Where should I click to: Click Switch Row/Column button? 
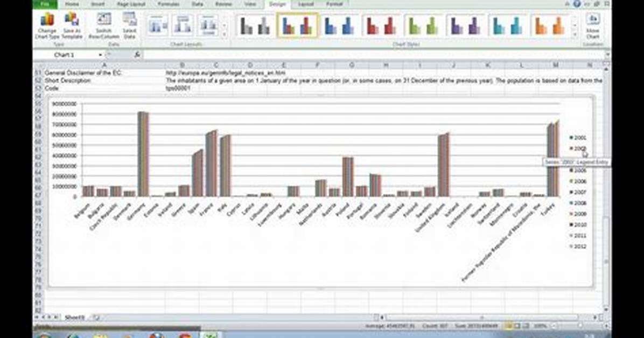[x=103, y=26]
